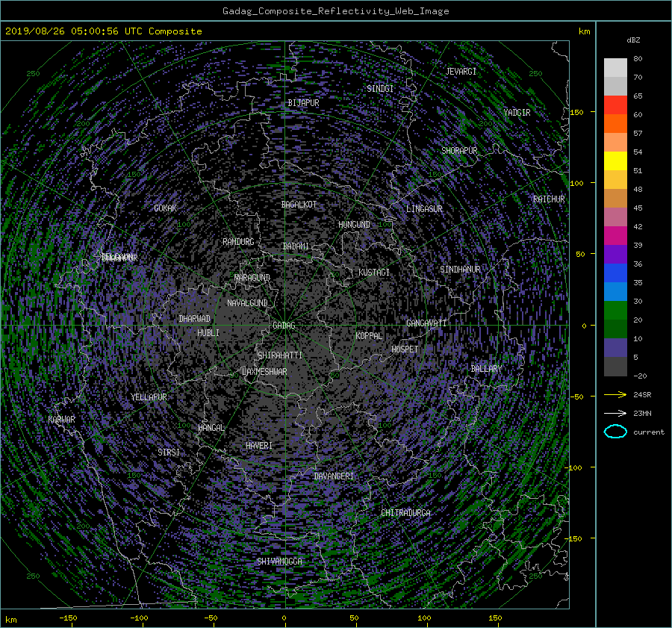Click the GOKAK city label
The image size is (672, 628).
(166, 208)
